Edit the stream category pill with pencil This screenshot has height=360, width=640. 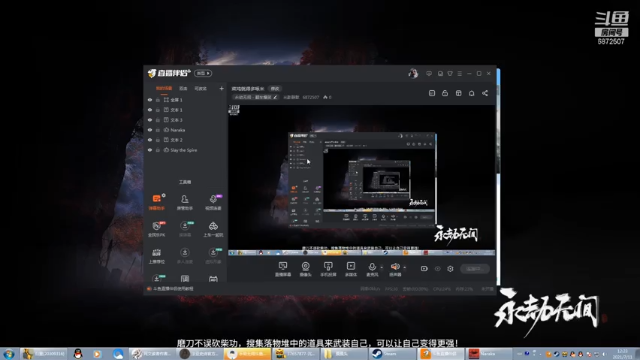click(256, 97)
